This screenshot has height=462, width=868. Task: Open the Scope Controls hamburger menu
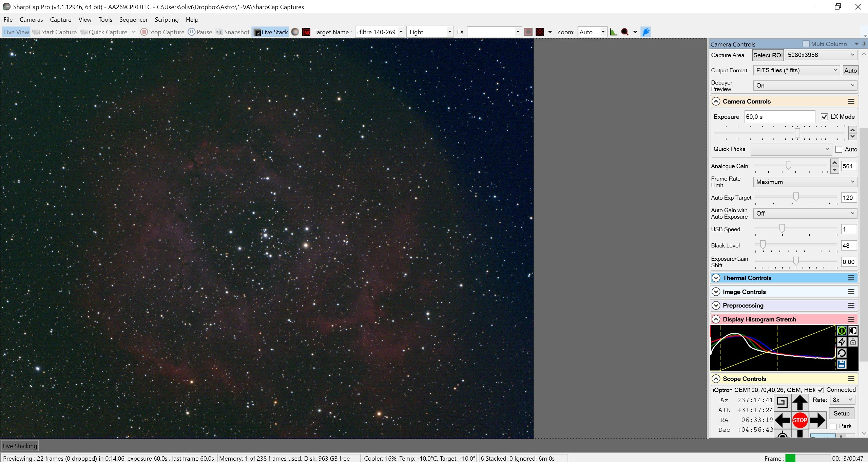[851, 379]
